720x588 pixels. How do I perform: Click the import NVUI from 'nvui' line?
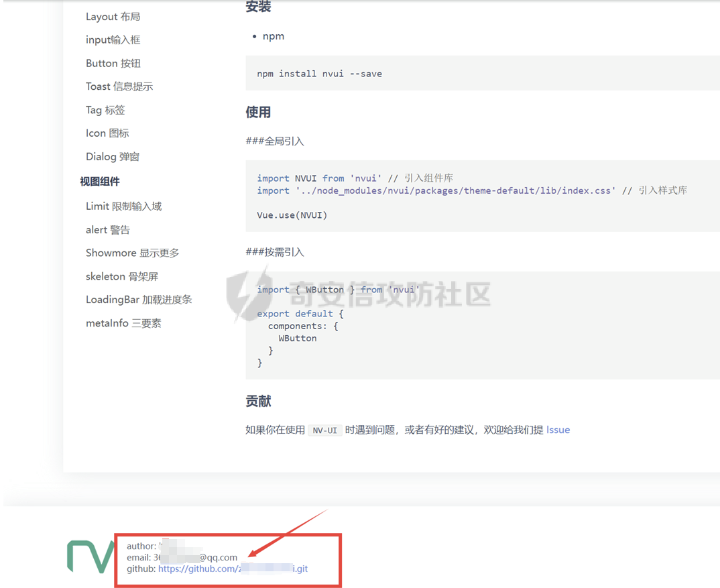(x=355, y=178)
